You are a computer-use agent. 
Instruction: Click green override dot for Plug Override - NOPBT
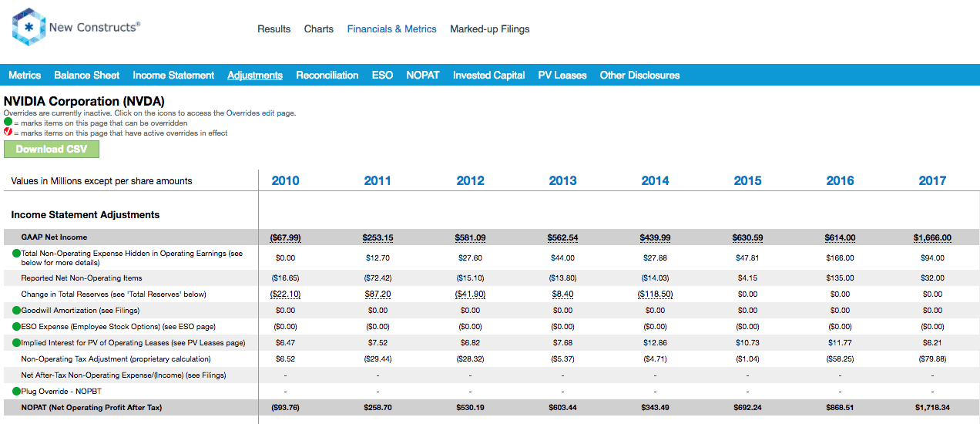[x=16, y=392]
